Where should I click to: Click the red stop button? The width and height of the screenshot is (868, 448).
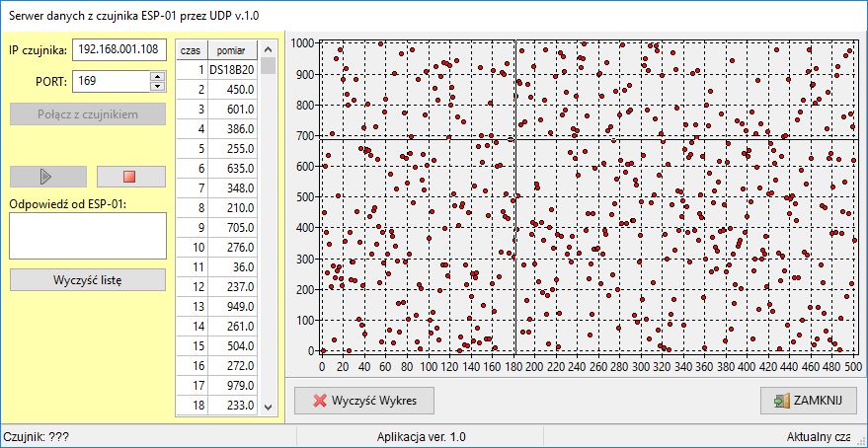click(x=131, y=177)
